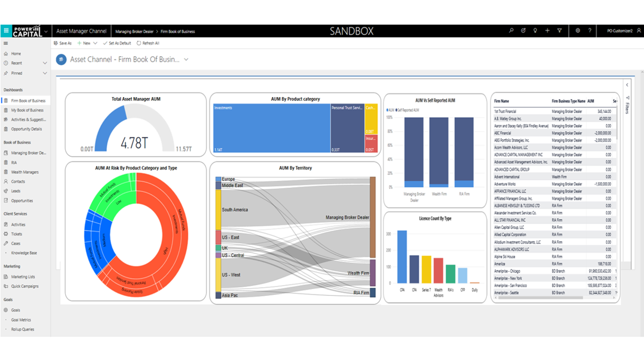
Task: Click the plus quick create icon
Action: click(547, 31)
